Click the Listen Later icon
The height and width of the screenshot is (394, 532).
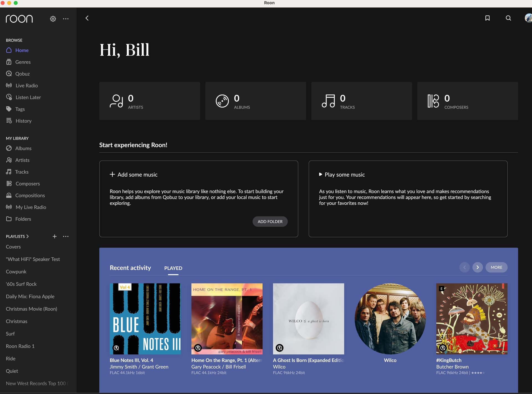click(9, 97)
